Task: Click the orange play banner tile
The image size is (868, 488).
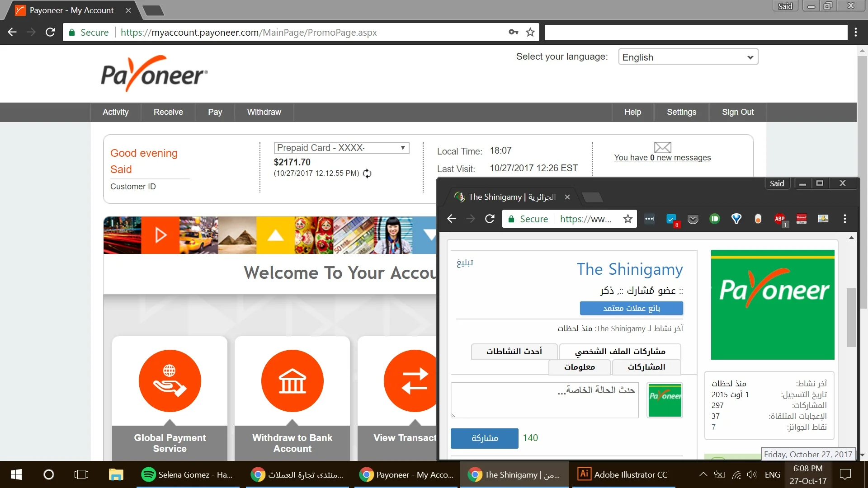Action: coord(160,235)
